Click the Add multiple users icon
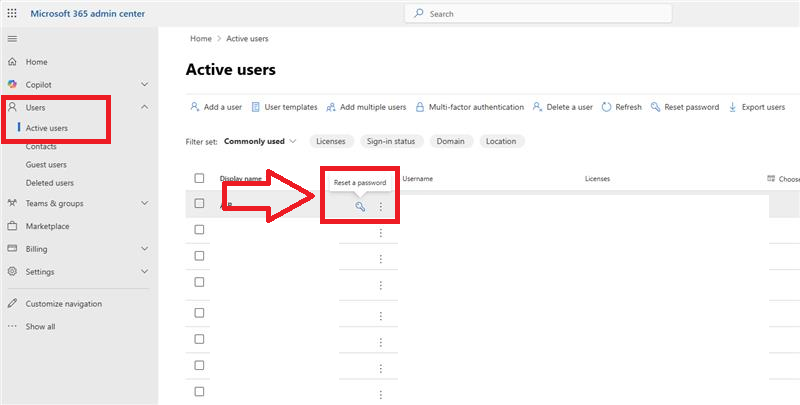The image size is (800, 405). click(x=331, y=107)
